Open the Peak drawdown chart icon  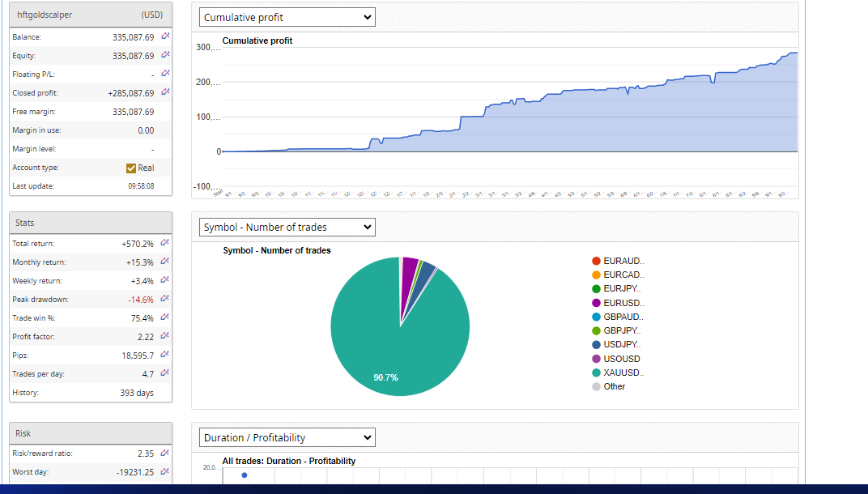coord(165,299)
